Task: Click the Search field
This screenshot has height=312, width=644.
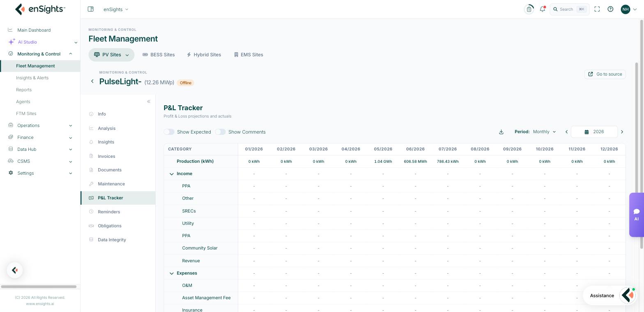Action: pos(570,9)
